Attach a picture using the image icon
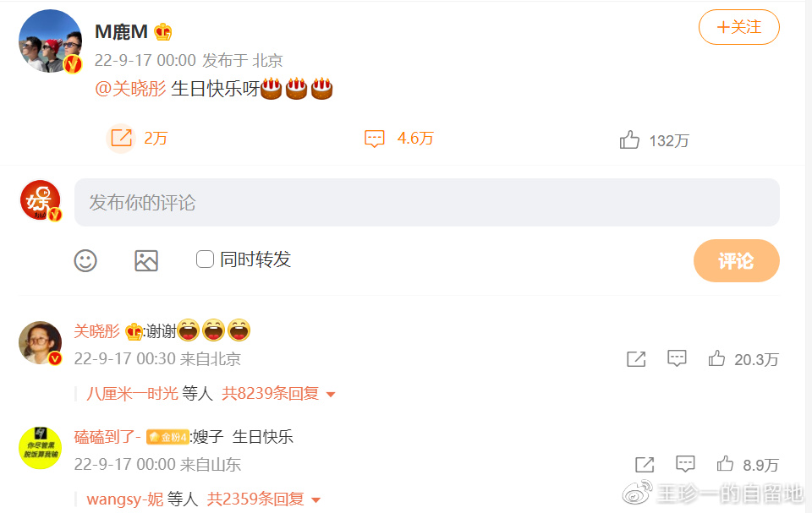Viewport: 812px width, 513px height. click(x=146, y=260)
